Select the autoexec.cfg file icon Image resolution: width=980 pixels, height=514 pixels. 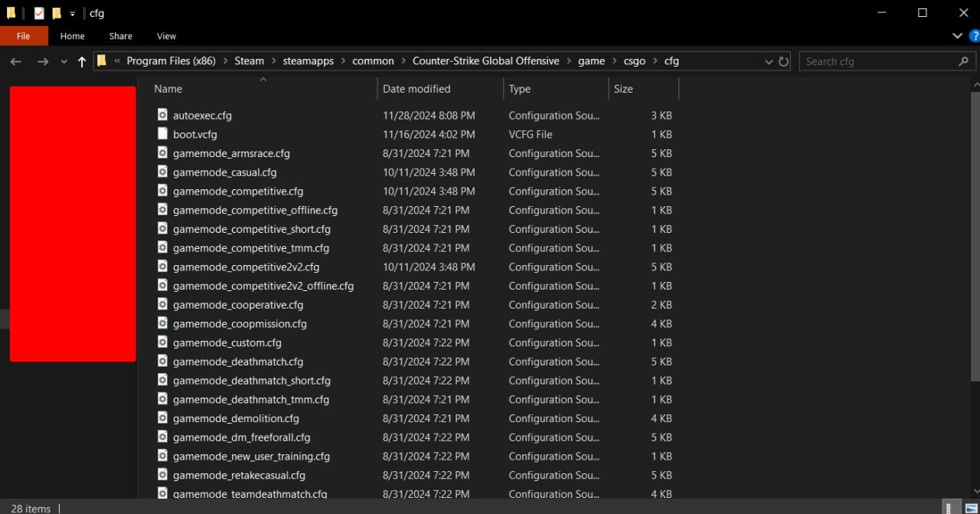click(162, 115)
